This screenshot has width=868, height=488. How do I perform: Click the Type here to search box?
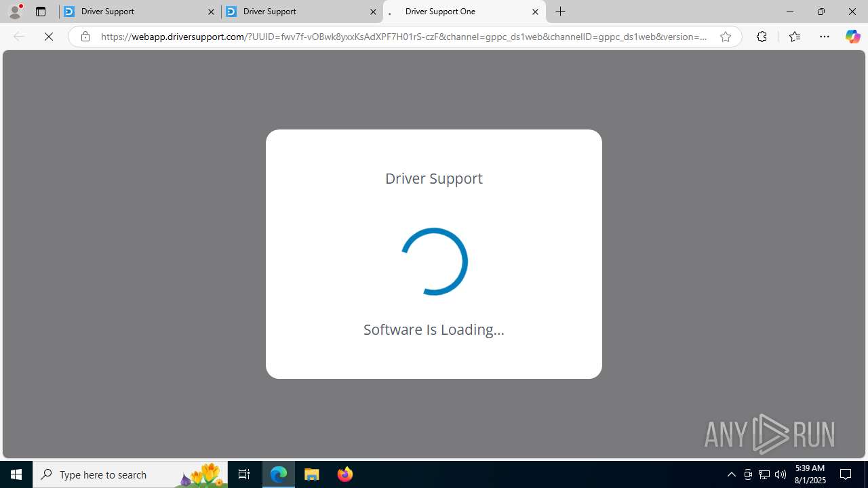[x=130, y=474]
